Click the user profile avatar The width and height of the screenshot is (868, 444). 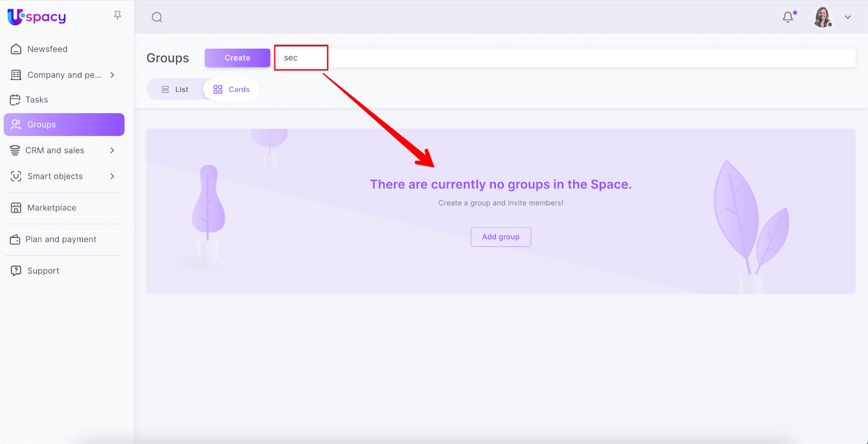(x=822, y=17)
